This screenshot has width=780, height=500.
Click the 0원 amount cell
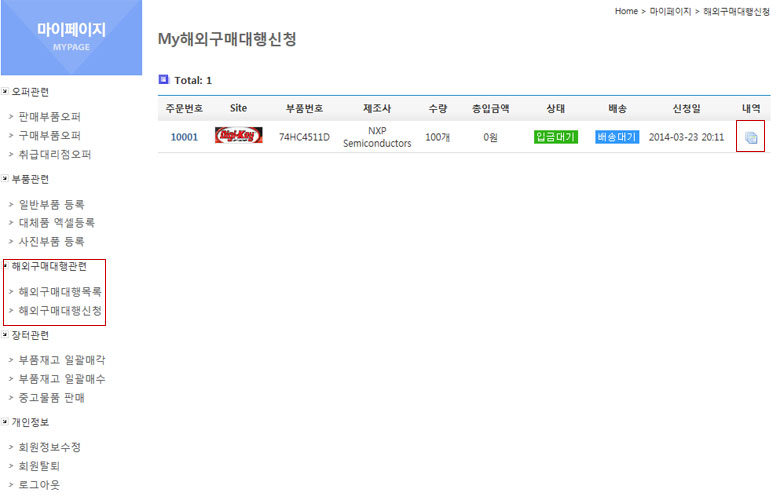tap(490, 137)
